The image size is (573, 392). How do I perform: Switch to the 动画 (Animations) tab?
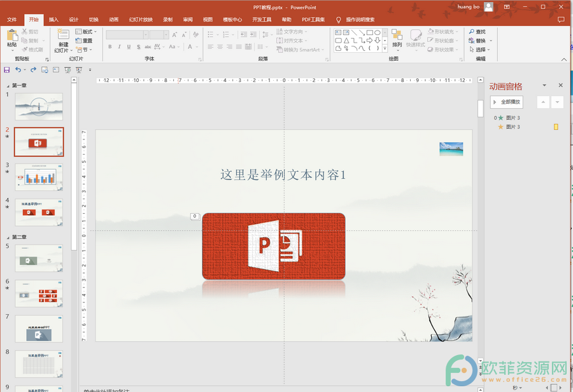114,20
